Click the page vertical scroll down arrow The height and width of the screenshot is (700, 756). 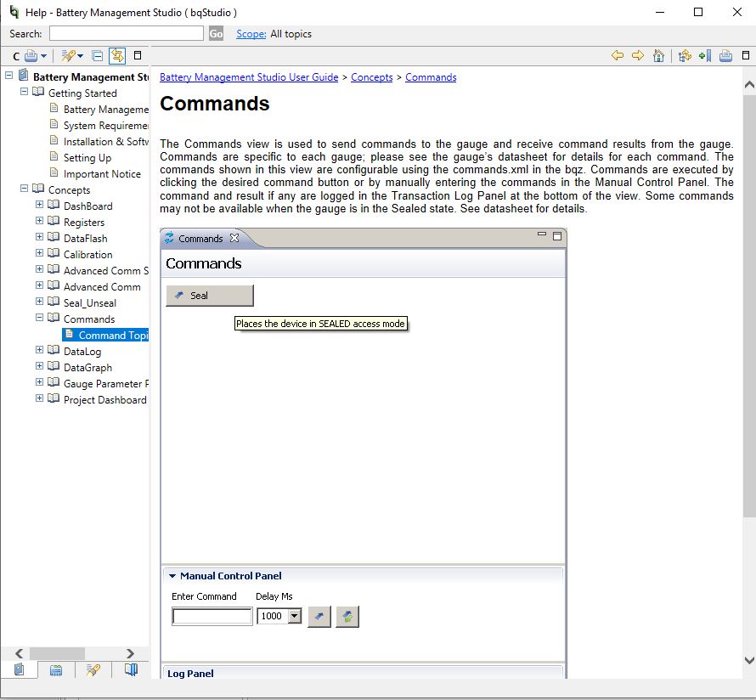pyautogui.click(x=749, y=660)
